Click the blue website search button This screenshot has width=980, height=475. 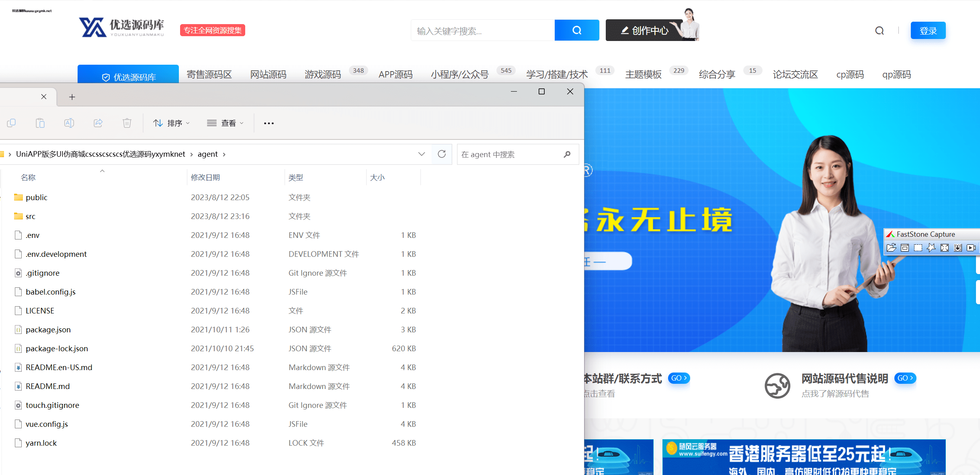pyautogui.click(x=577, y=30)
